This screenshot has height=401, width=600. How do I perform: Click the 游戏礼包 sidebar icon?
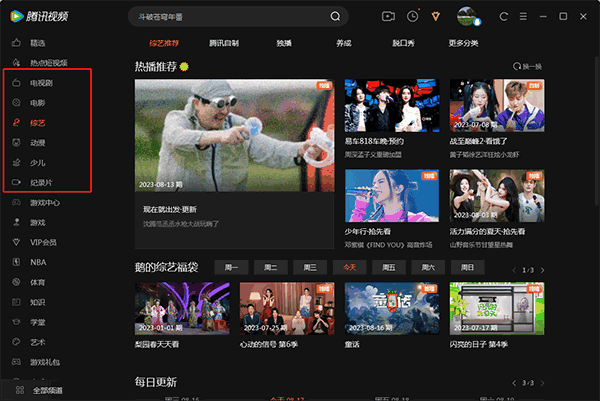(16, 362)
